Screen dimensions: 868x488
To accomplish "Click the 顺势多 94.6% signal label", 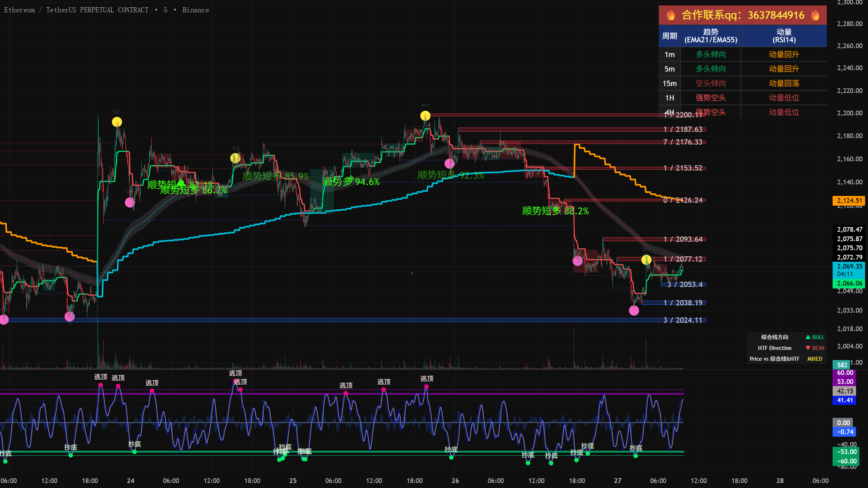I will tap(351, 181).
